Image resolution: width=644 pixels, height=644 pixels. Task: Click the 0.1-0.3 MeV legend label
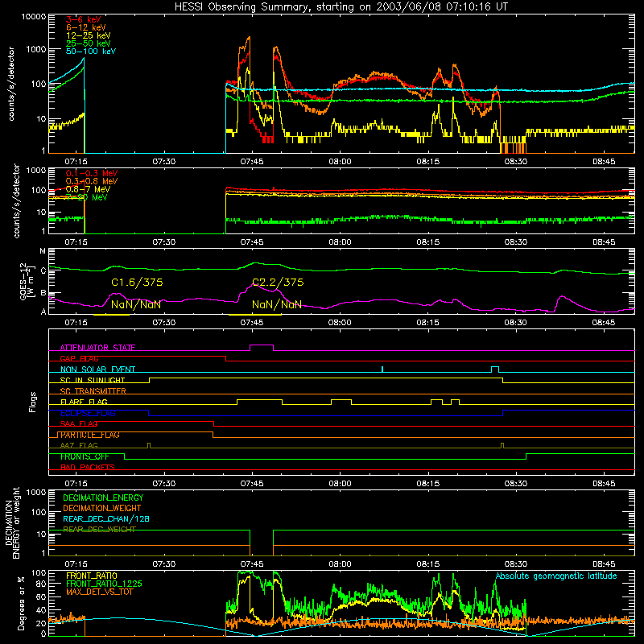[x=92, y=173]
